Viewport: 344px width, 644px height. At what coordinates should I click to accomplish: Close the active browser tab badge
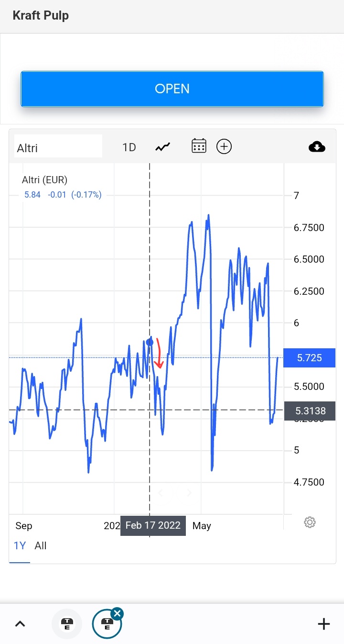[x=117, y=614]
